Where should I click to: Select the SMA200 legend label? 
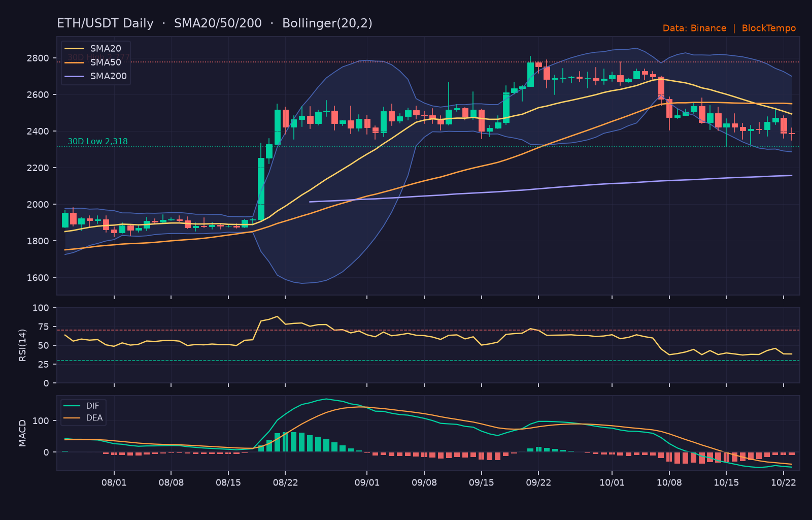pyautogui.click(x=109, y=76)
